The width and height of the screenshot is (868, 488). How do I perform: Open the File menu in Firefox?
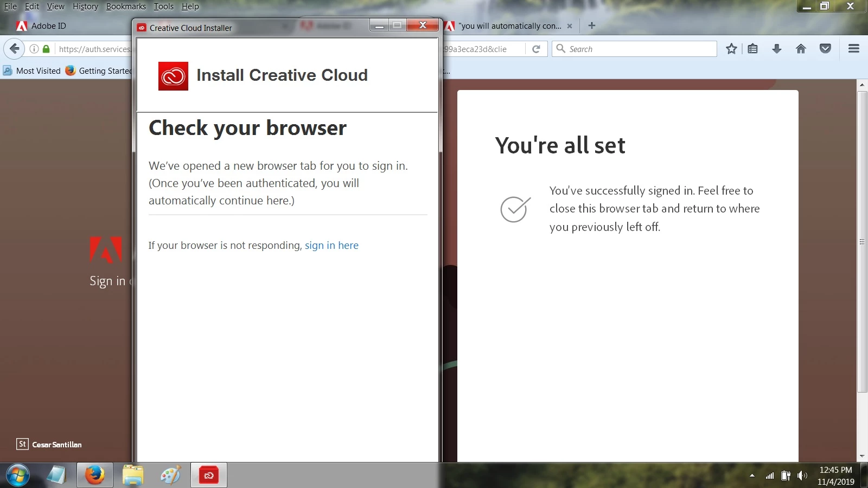10,7
